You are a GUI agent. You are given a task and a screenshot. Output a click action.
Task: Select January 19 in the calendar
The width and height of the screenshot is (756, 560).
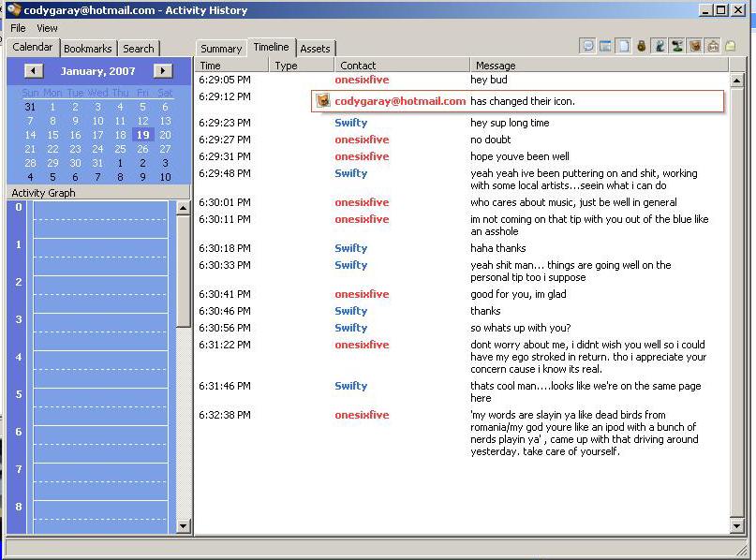point(142,135)
